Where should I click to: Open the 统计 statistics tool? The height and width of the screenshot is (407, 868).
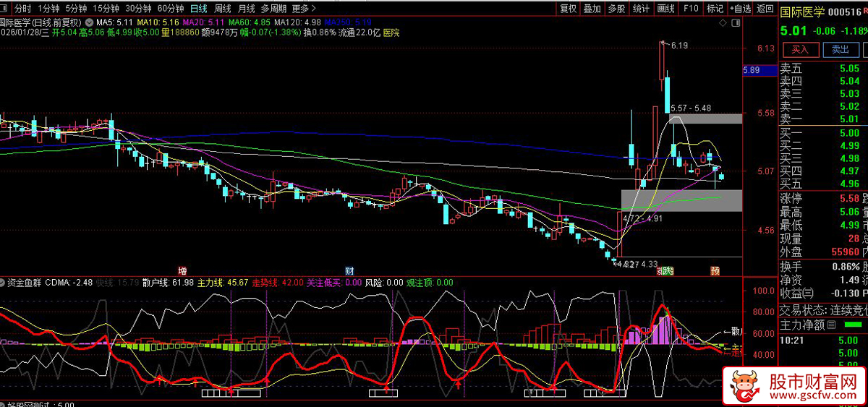[641, 9]
